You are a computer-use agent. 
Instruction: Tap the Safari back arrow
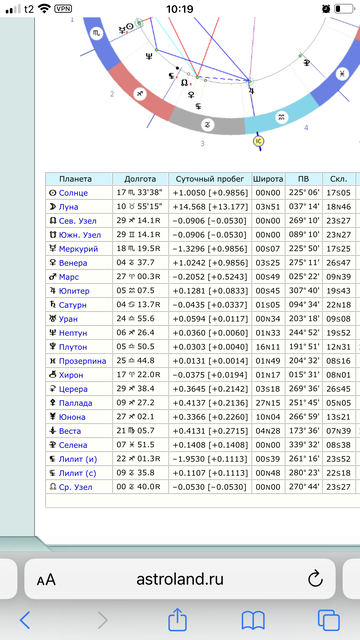point(25,620)
